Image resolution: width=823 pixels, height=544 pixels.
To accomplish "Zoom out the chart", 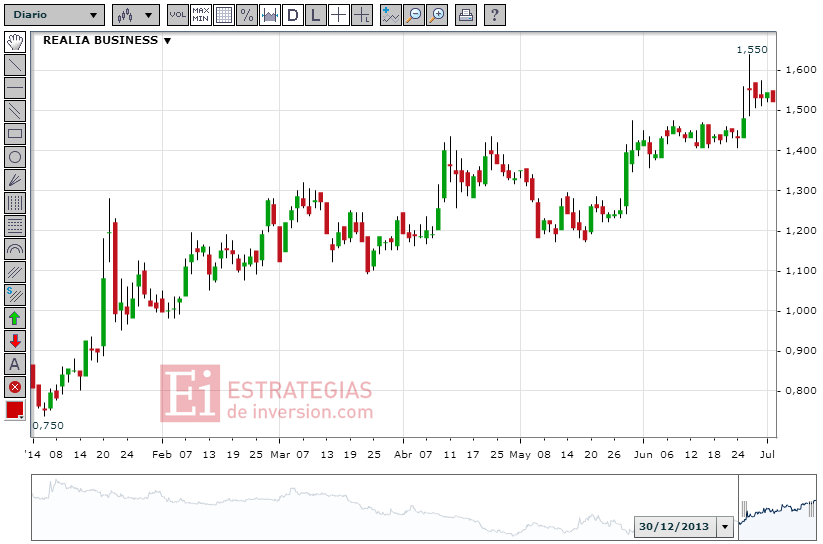I will point(414,15).
